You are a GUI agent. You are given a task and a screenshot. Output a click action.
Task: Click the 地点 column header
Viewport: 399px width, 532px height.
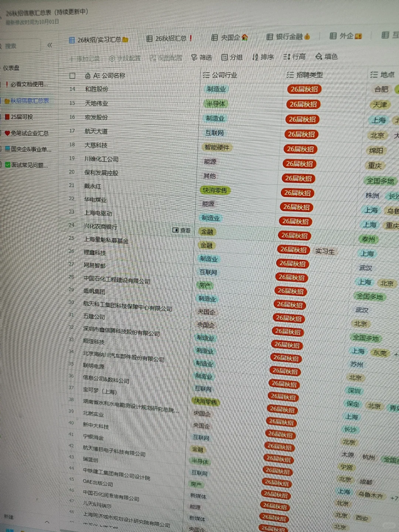coord(382,75)
